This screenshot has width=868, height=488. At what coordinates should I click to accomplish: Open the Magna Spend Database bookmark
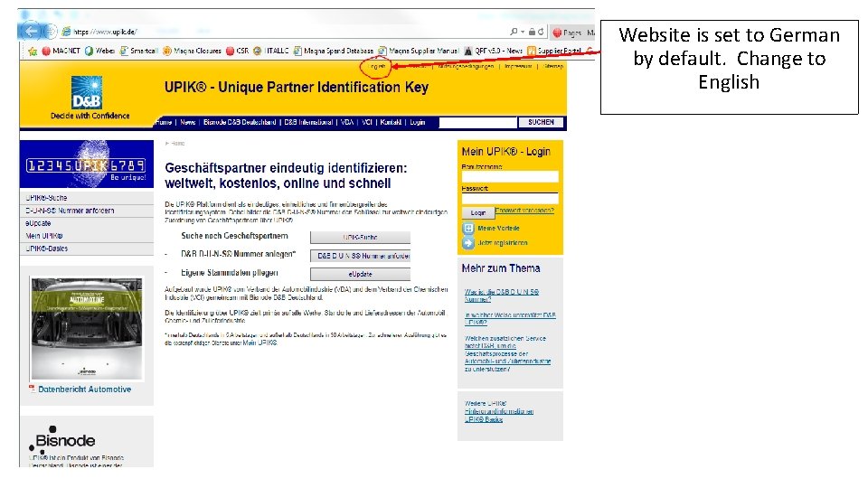334,51
